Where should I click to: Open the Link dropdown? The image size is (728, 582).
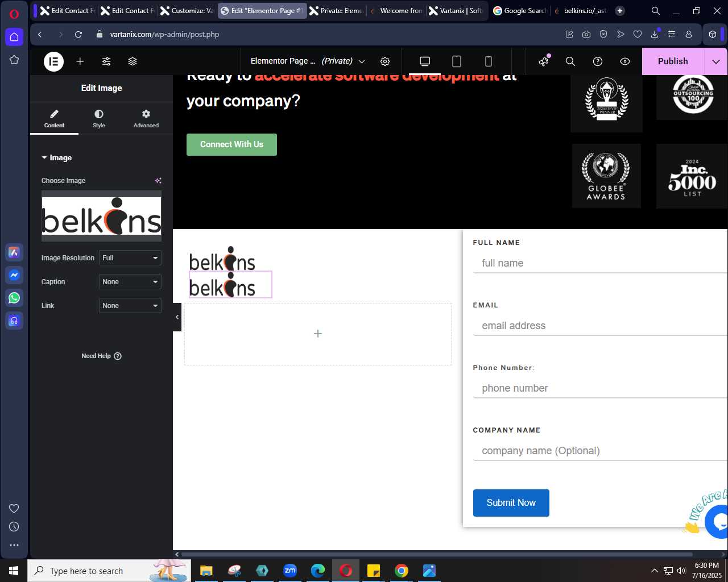[x=130, y=306]
